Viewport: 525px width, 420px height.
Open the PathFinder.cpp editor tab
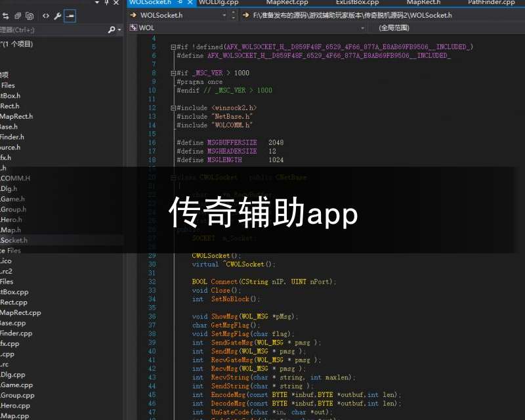point(491,3)
